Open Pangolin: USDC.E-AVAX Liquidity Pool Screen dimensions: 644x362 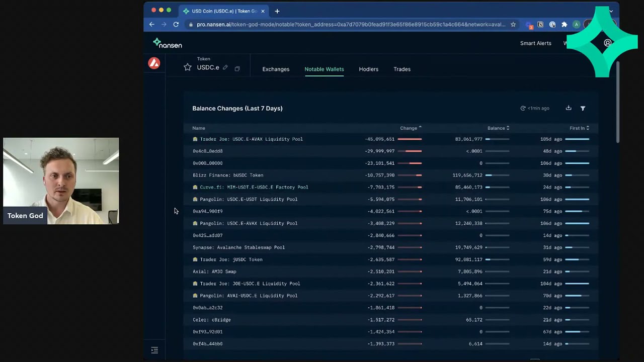tap(249, 224)
